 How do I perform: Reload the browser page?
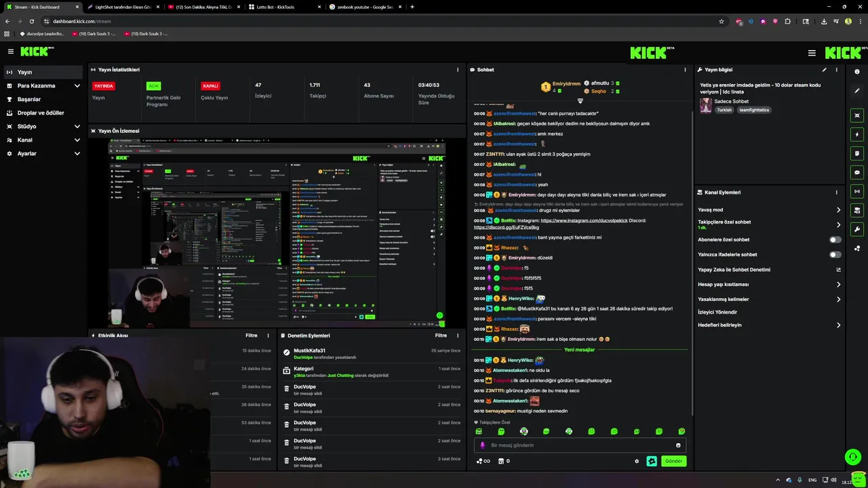[x=31, y=21]
